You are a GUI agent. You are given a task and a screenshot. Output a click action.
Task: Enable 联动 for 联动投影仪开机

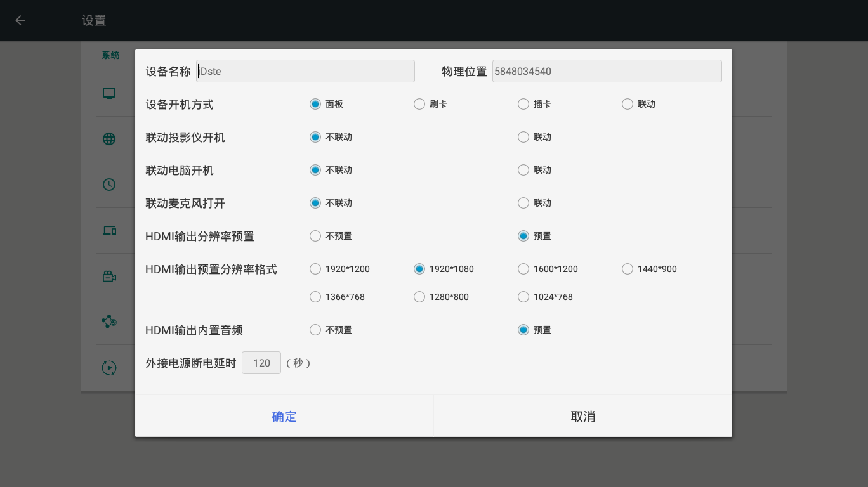523,137
